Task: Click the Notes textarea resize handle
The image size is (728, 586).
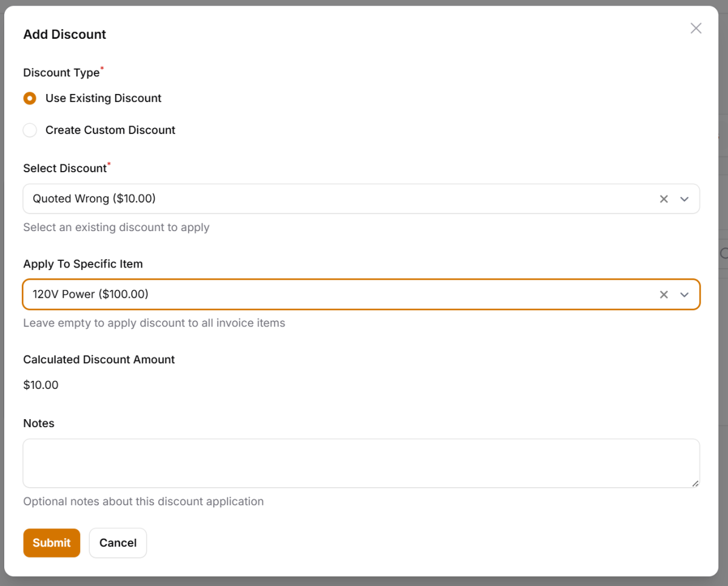Action: coord(695,483)
